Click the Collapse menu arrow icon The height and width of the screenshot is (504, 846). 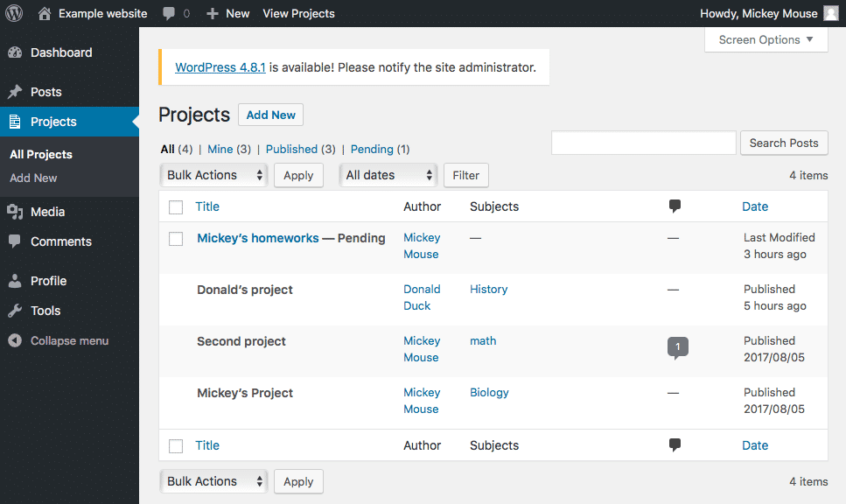tap(15, 340)
